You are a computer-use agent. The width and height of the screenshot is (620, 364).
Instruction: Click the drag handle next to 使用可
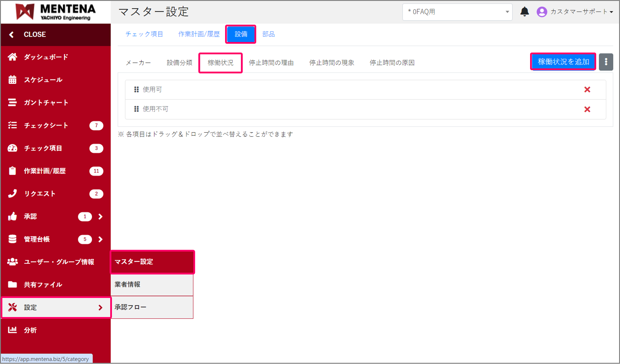point(136,89)
